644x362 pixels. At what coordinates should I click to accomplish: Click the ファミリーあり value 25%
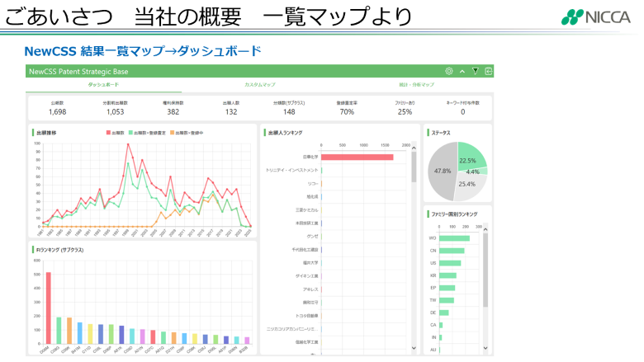[405, 112]
